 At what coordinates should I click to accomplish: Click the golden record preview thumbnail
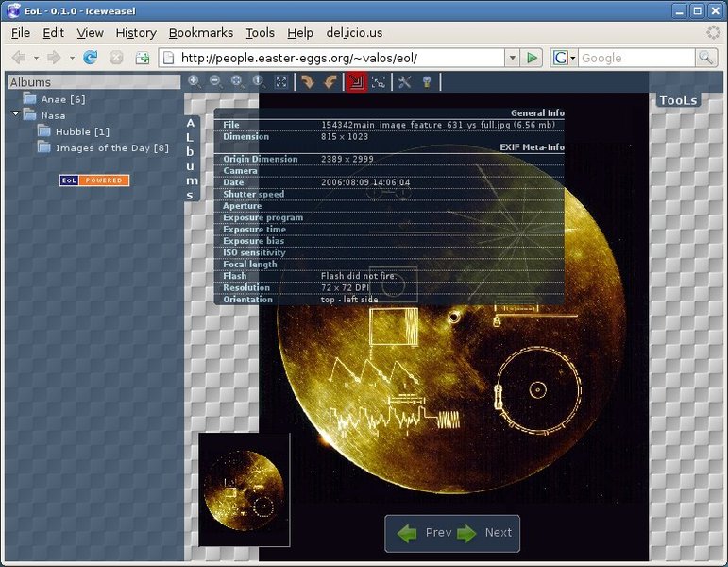245,490
